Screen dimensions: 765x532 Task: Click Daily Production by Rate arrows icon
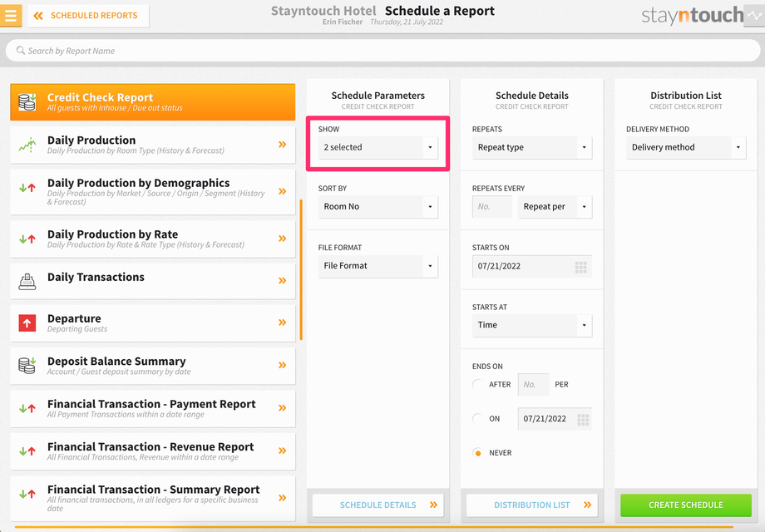(x=27, y=239)
